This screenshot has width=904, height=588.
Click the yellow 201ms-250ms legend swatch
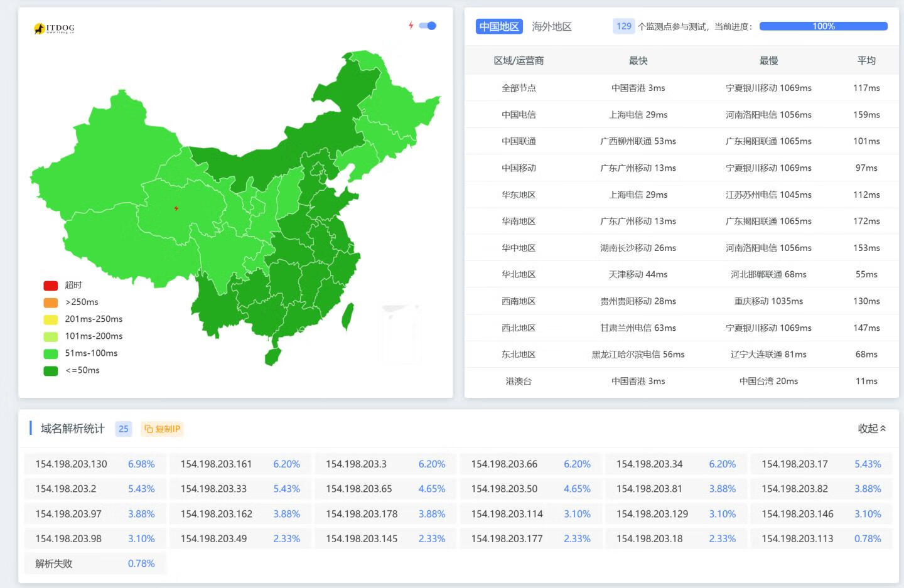tap(51, 319)
